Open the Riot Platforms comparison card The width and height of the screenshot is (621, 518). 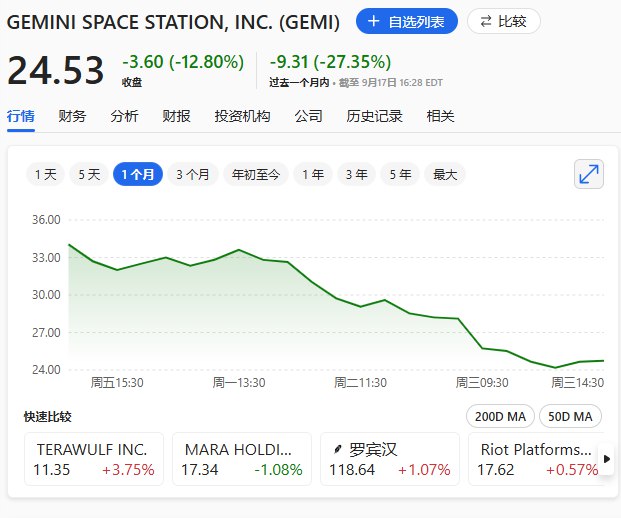[536, 459]
